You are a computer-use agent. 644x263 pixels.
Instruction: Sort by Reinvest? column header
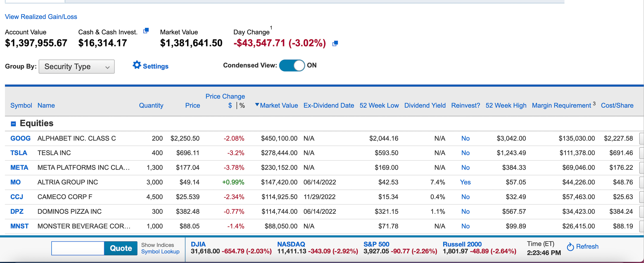pos(465,106)
